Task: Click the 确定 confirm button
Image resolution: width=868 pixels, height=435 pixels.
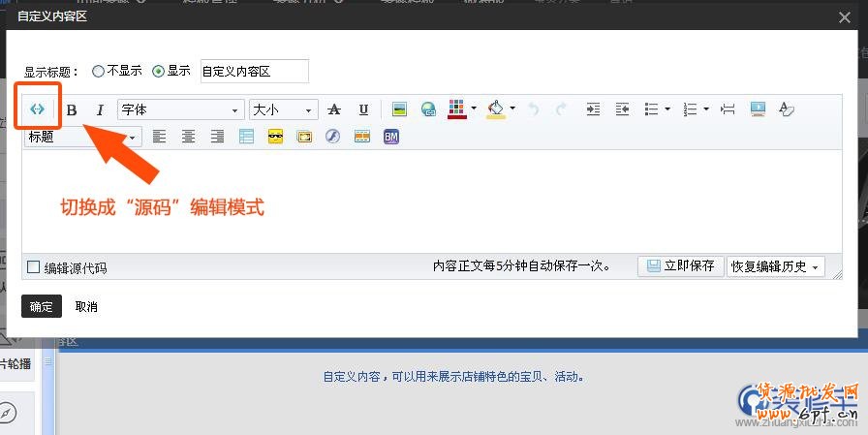Action: (x=42, y=306)
